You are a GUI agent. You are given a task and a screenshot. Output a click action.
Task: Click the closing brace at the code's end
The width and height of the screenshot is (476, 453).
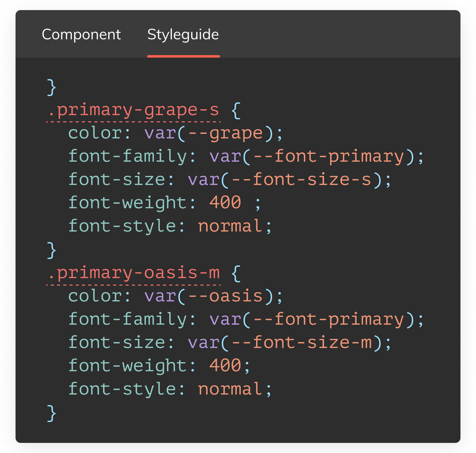(51, 413)
